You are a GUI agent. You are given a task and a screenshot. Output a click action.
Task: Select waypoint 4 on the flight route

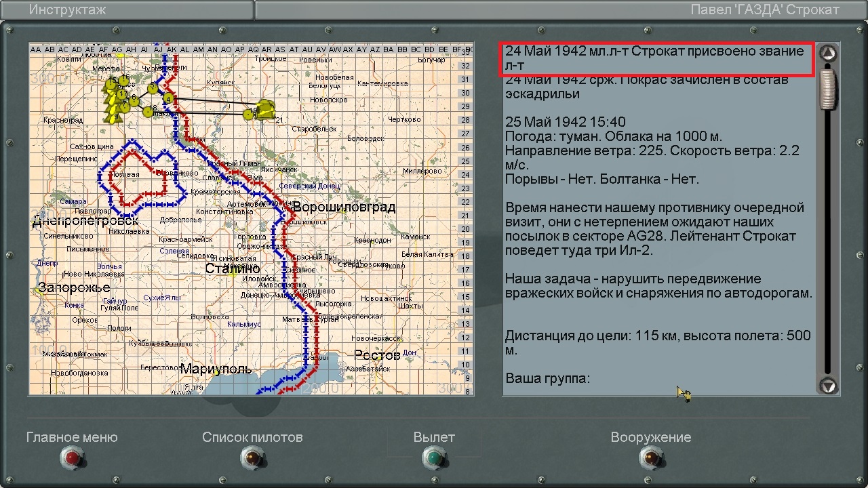(168, 100)
